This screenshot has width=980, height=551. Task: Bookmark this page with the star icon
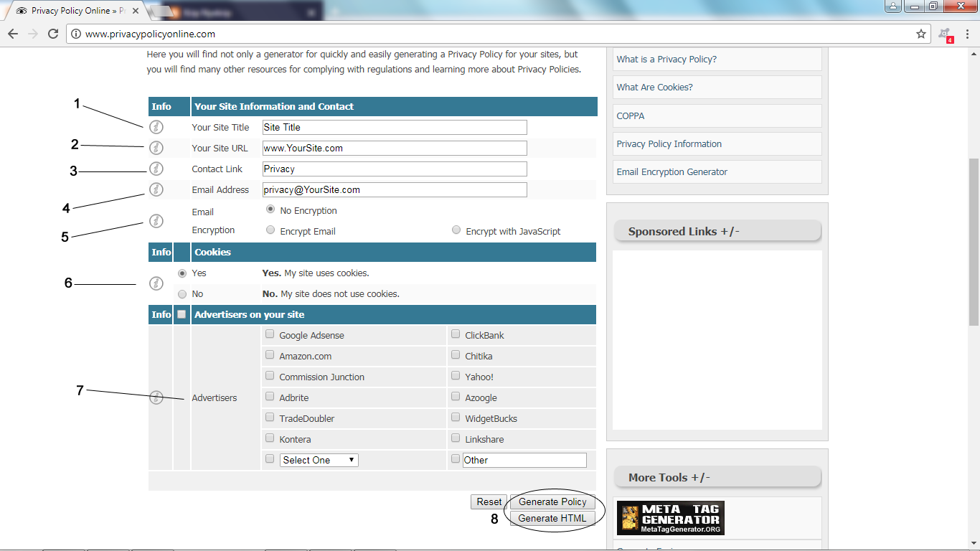coord(921,34)
